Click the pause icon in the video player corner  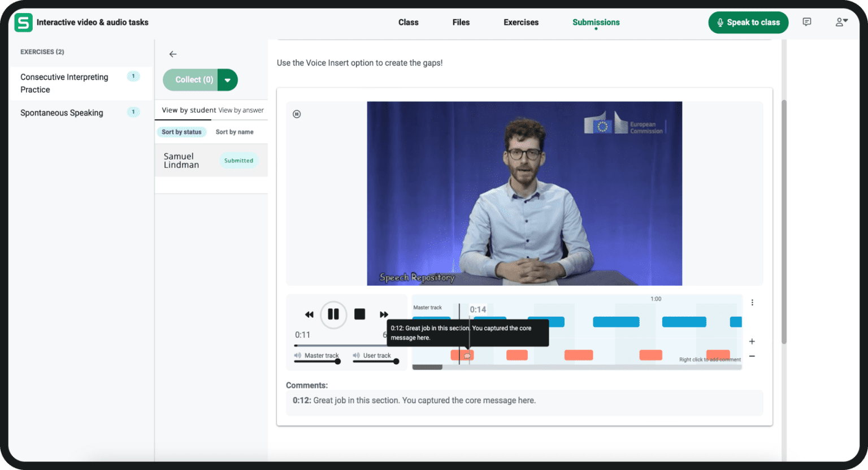(x=297, y=114)
